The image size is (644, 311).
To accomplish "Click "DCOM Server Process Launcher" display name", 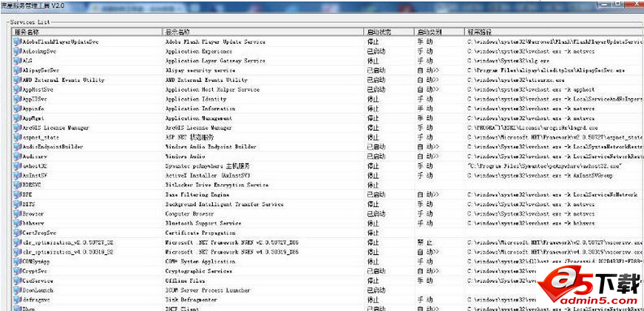I will click(208, 290).
